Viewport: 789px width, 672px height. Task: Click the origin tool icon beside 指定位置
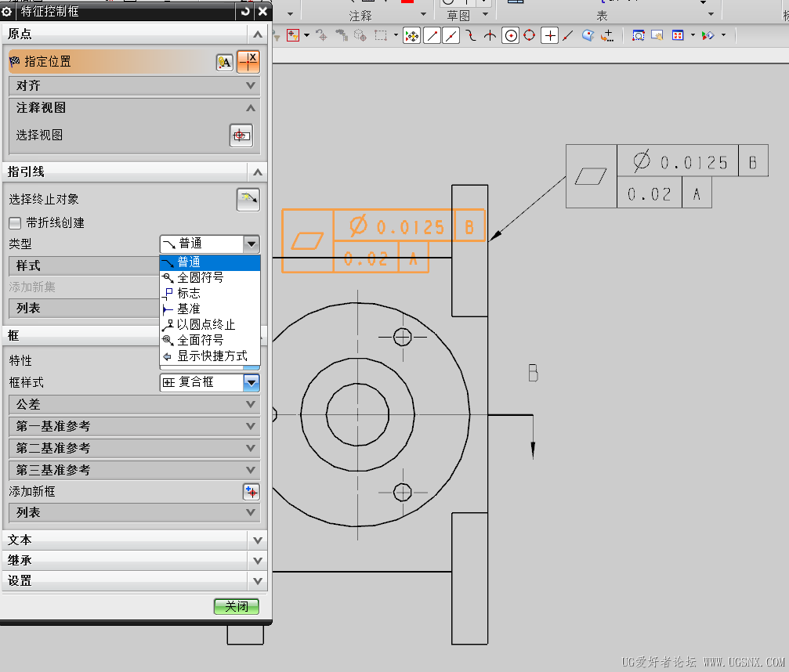(x=225, y=63)
